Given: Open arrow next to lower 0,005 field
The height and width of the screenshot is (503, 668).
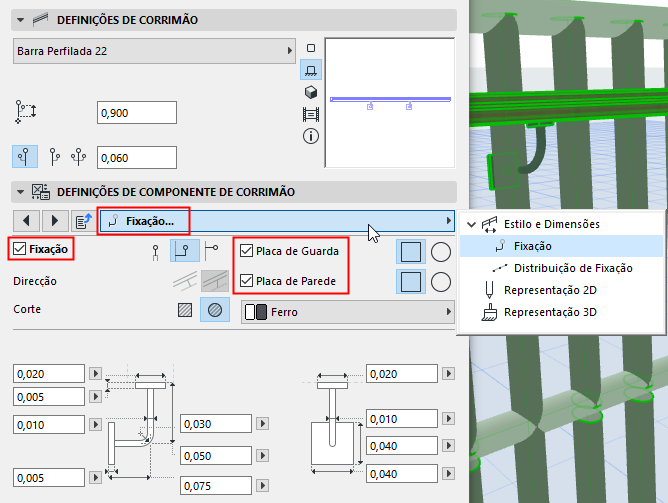Looking at the screenshot, I should [95, 478].
